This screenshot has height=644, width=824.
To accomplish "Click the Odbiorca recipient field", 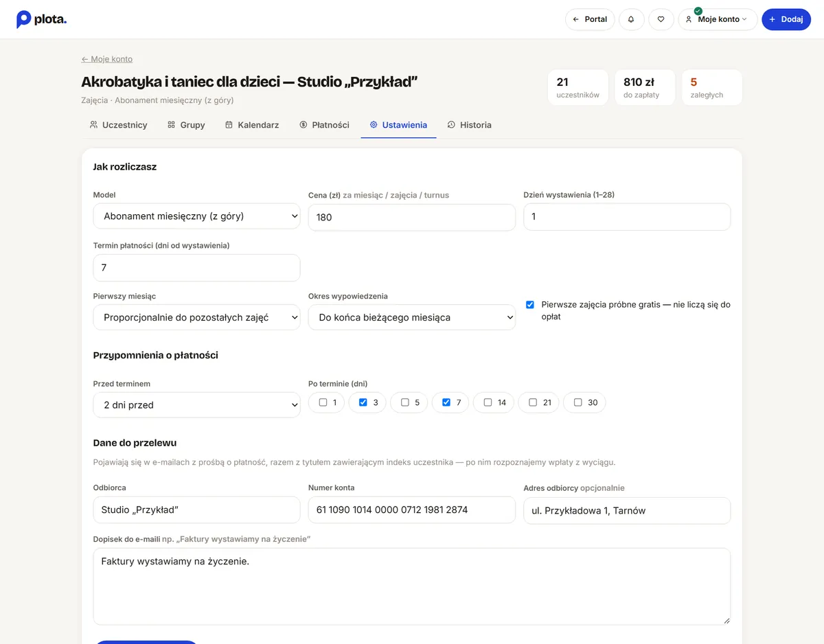I will click(196, 510).
